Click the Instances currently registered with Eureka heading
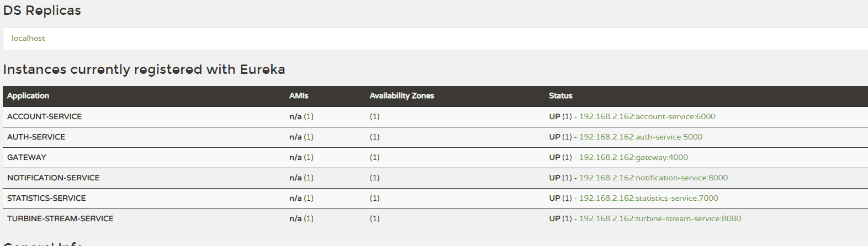Image resolution: width=868 pixels, height=246 pixels. 144,69
